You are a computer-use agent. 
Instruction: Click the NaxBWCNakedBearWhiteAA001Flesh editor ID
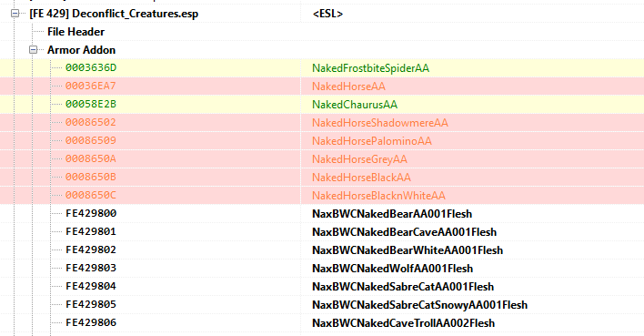pos(408,250)
